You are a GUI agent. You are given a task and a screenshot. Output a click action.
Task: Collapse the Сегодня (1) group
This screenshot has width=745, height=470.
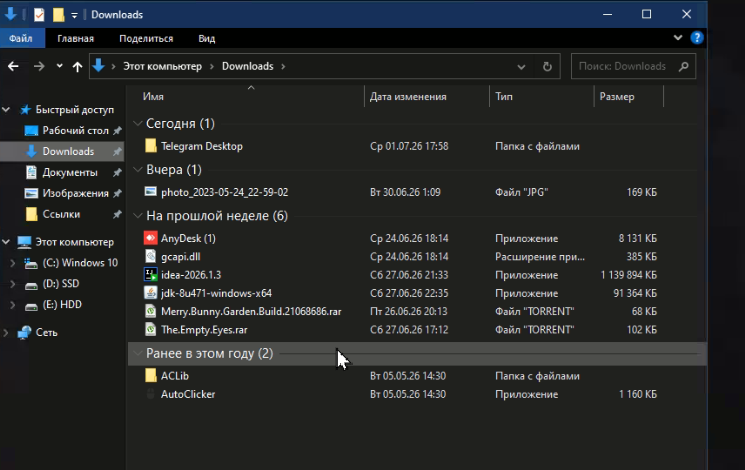[x=138, y=124]
